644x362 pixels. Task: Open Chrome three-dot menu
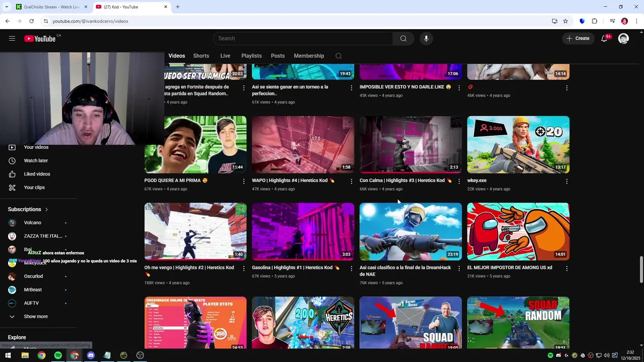point(636,21)
